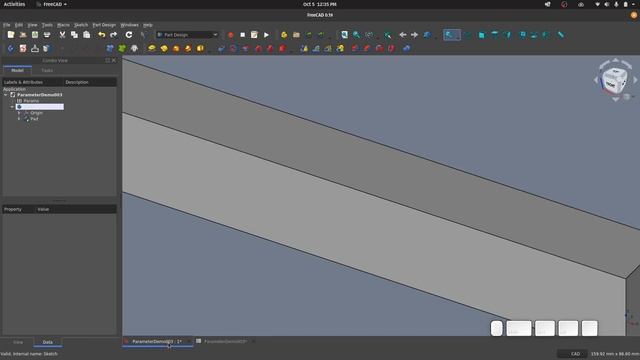Create a new body icon
640x360 pixels.
(11, 48)
